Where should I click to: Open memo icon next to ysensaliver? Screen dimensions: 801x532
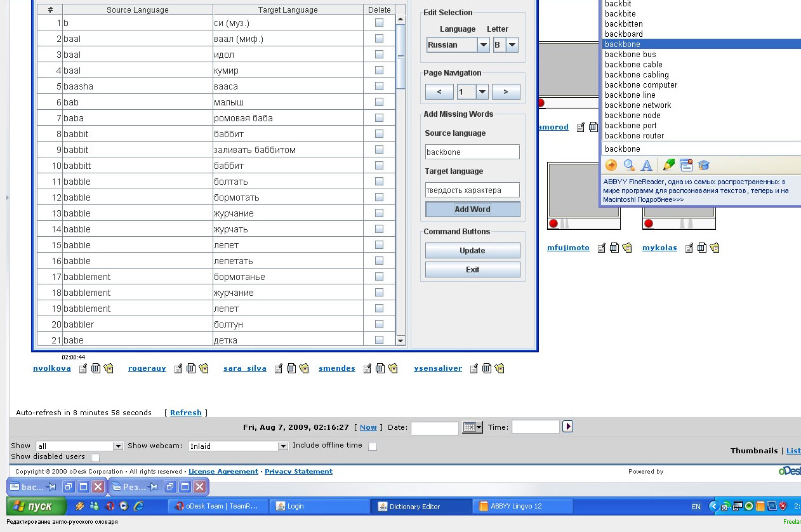(x=474, y=368)
